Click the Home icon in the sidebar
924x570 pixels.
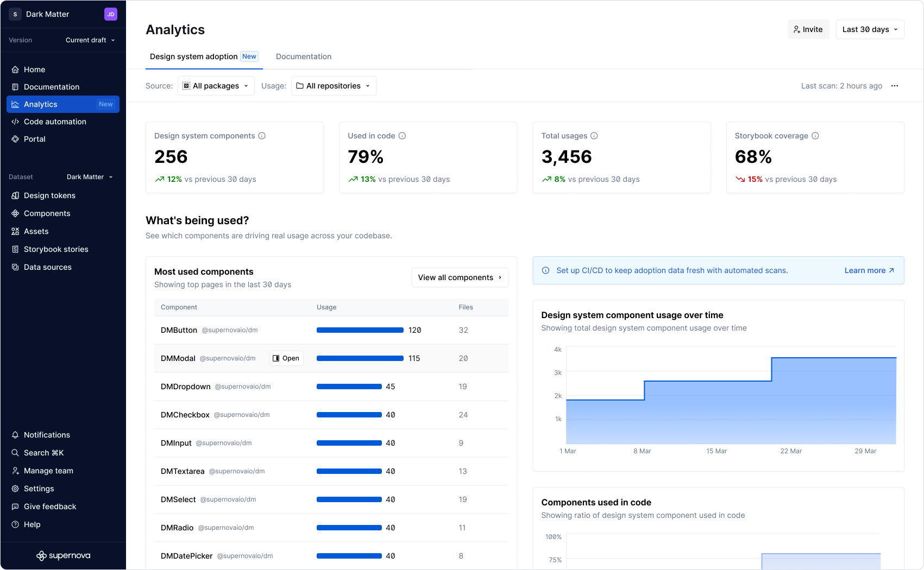point(15,69)
